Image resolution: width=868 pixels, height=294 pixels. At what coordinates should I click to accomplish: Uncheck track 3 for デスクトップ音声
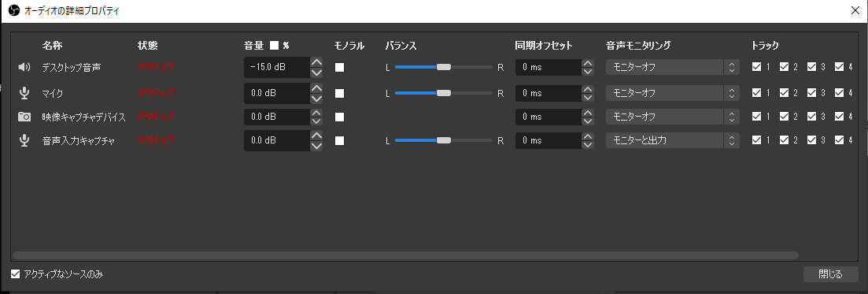(812, 66)
